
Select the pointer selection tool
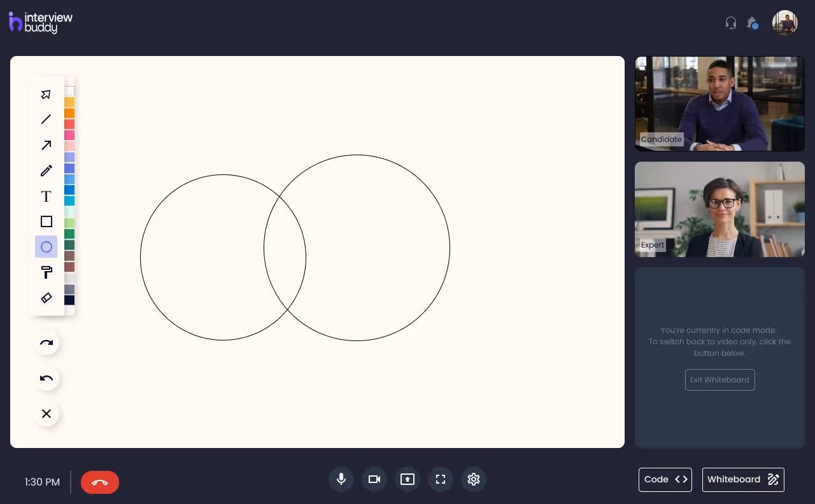click(x=46, y=95)
